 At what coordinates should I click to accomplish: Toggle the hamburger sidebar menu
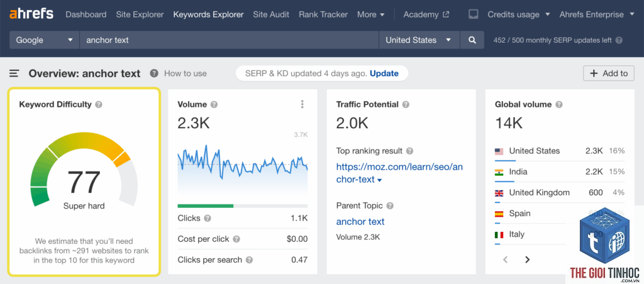pos(14,74)
